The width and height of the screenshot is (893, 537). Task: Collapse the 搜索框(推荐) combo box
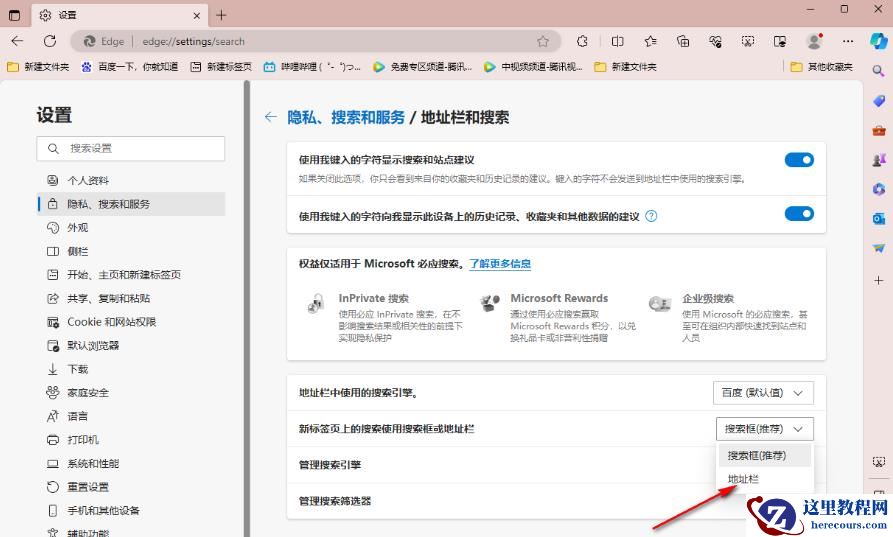(764, 429)
